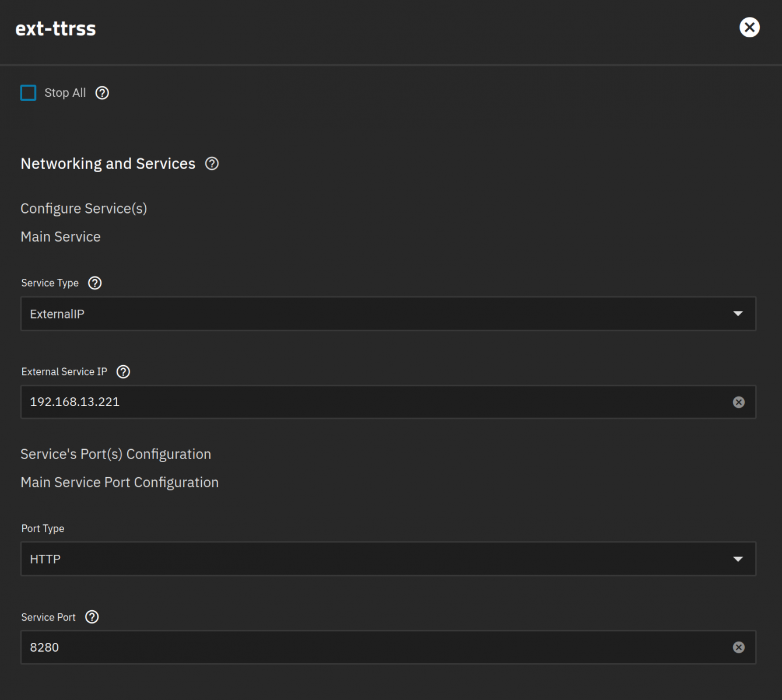Image resolution: width=782 pixels, height=700 pixels.
Task: Focus the Service Port input field
Action: pos(373,647)
